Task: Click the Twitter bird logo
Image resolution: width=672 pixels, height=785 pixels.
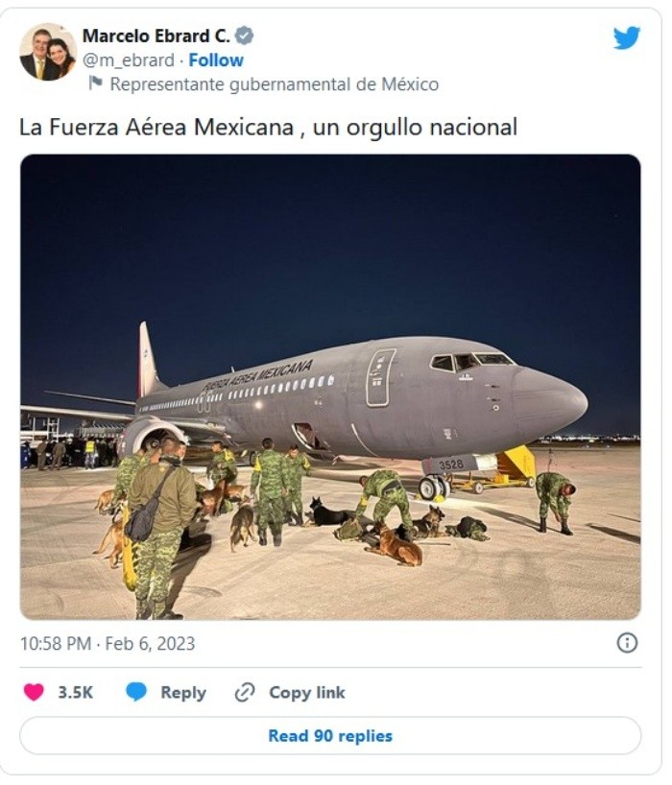Action: pos(627,38)
